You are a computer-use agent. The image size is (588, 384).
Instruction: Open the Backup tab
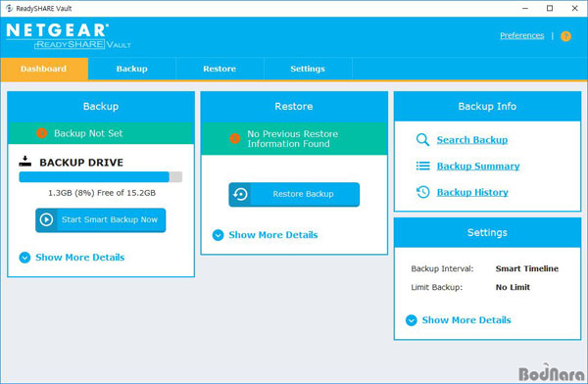[x=132, y=69]
